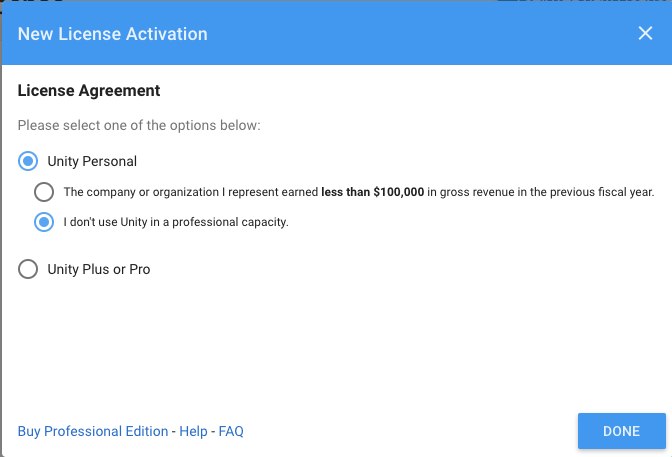Click the blue dialog header bar
672x457 pixels.
pos(337,33)
